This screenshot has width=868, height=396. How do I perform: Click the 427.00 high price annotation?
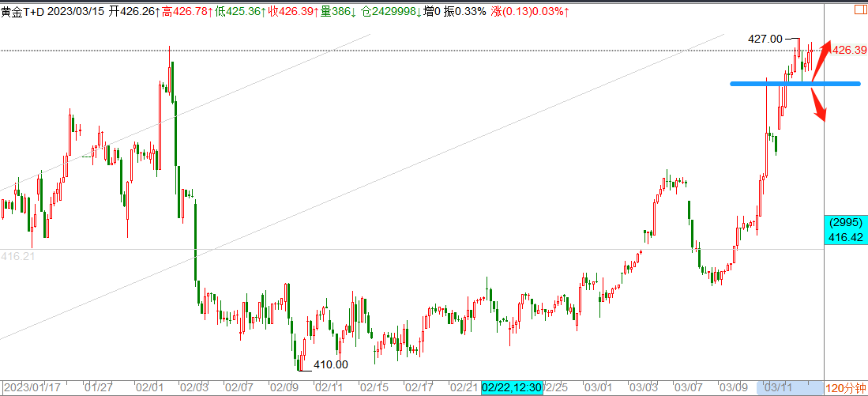click(x=765, y=39)
